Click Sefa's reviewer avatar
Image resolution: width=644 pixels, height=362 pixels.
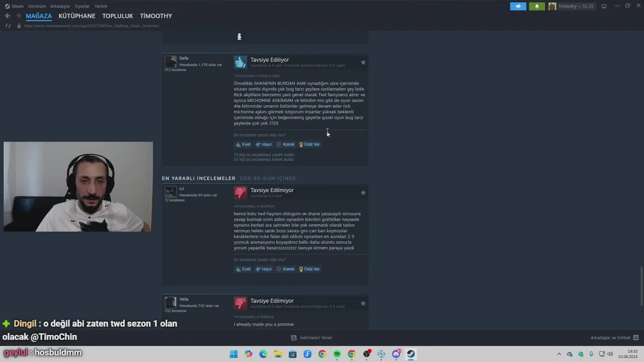[x=171, y=61]
